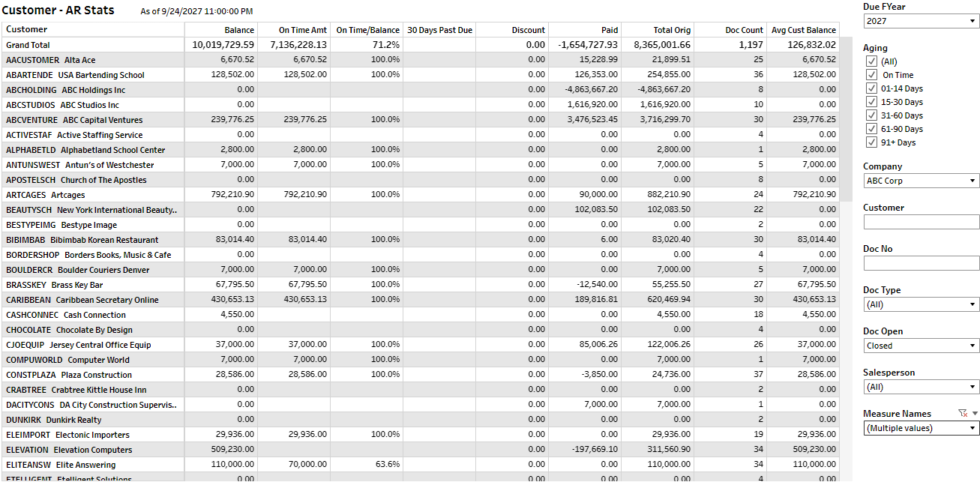Click into the Customer filter text field

pos(921,222)
